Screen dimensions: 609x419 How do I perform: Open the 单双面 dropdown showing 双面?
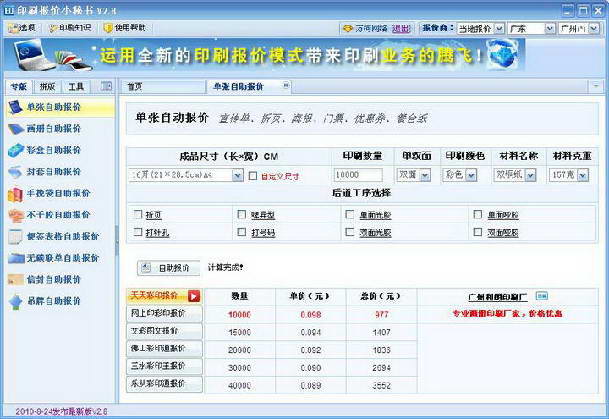click(425, 176)
